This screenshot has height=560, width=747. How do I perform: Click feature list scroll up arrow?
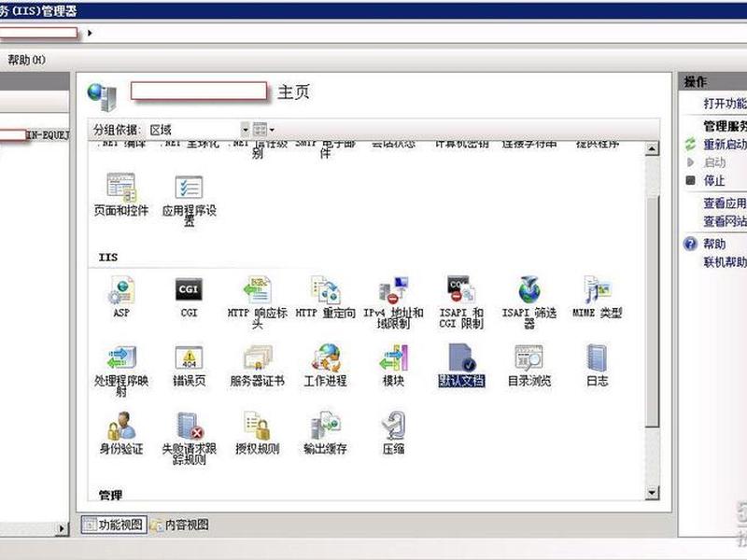652,149
